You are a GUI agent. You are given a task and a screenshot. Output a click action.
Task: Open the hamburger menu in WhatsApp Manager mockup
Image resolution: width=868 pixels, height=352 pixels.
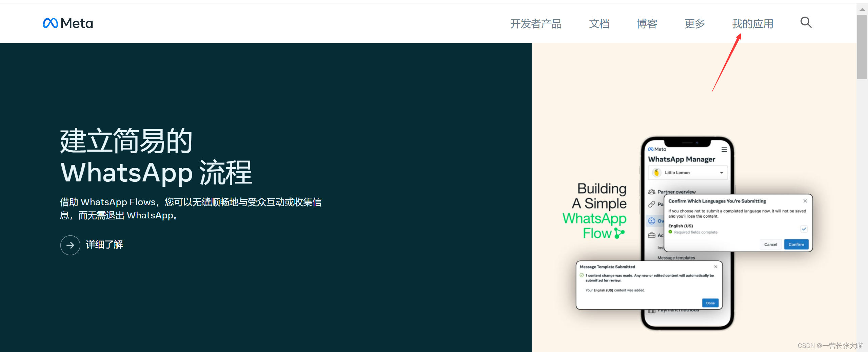tap(724, 149)
